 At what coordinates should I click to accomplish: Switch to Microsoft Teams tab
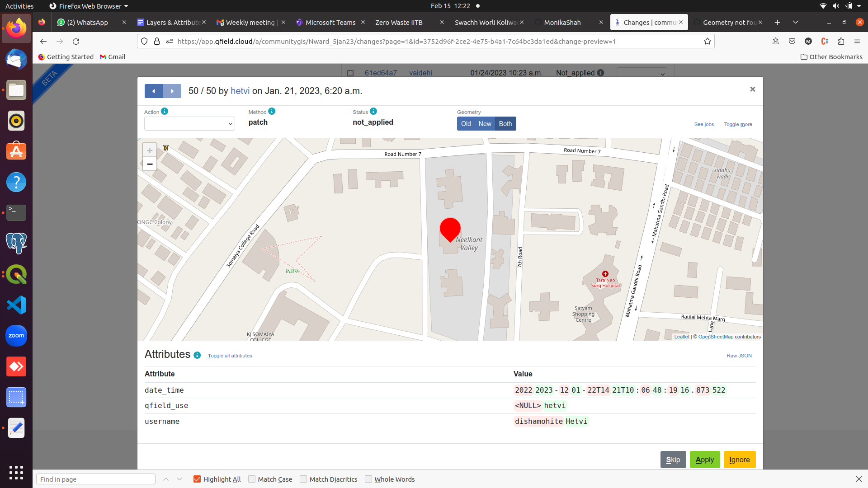click(330, 22)
